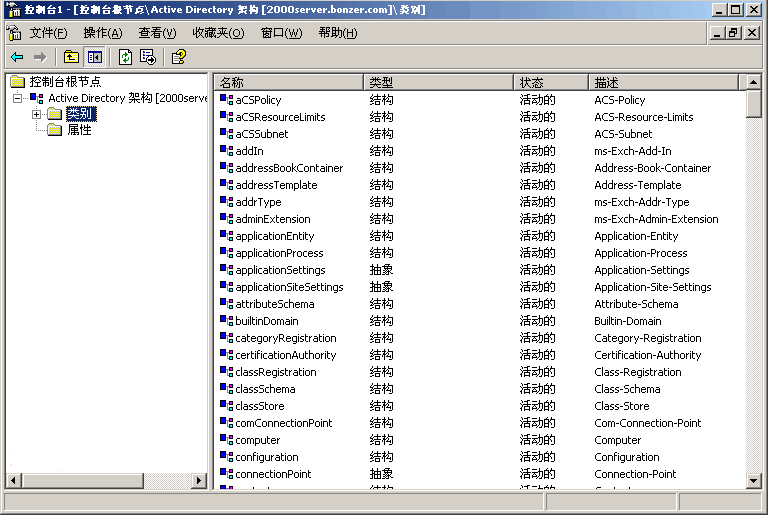
Task: Click the comConnectionPoint class icon
Action: [226, 423]
